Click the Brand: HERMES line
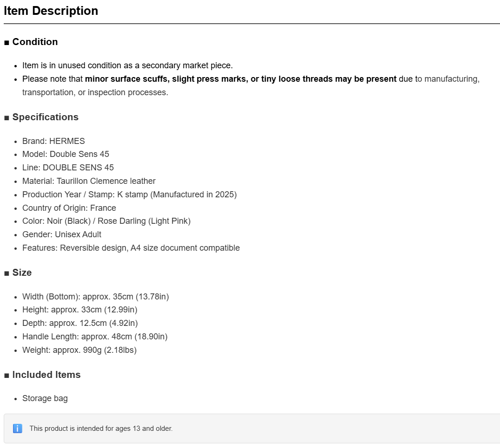Viewport: 500px width, 448px height. [53, 141]
